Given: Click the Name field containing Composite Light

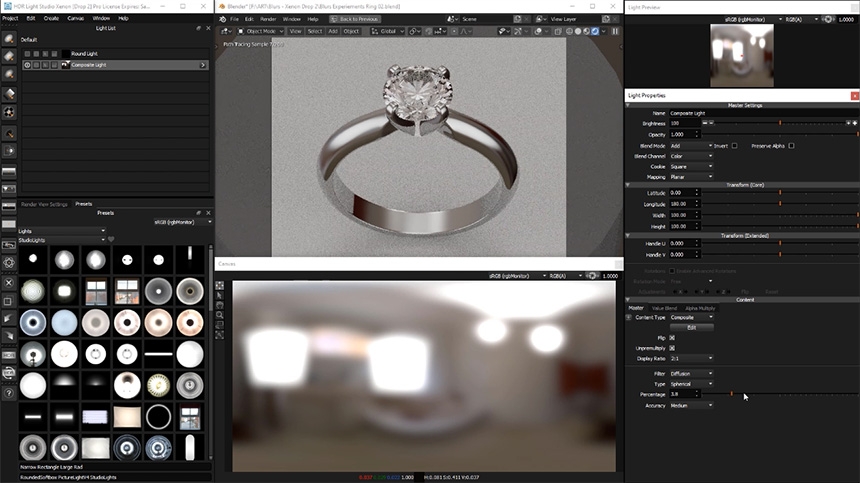Looking at the screenshot, I should pyautogui.click(x=763, y=113).
